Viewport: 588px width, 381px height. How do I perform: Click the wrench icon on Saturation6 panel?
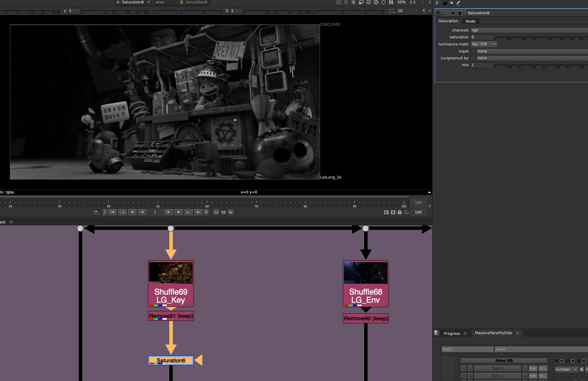pyautogui.click(x=460, y=13)
